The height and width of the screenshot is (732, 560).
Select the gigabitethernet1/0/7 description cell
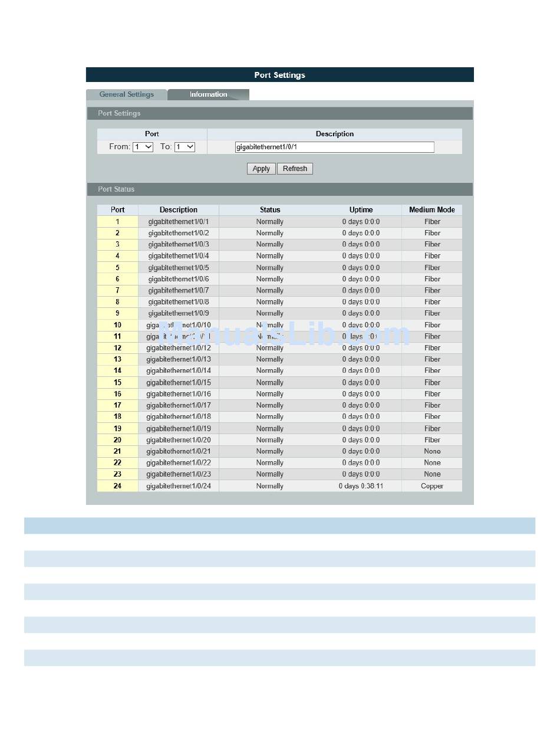[x=179, y=290]
